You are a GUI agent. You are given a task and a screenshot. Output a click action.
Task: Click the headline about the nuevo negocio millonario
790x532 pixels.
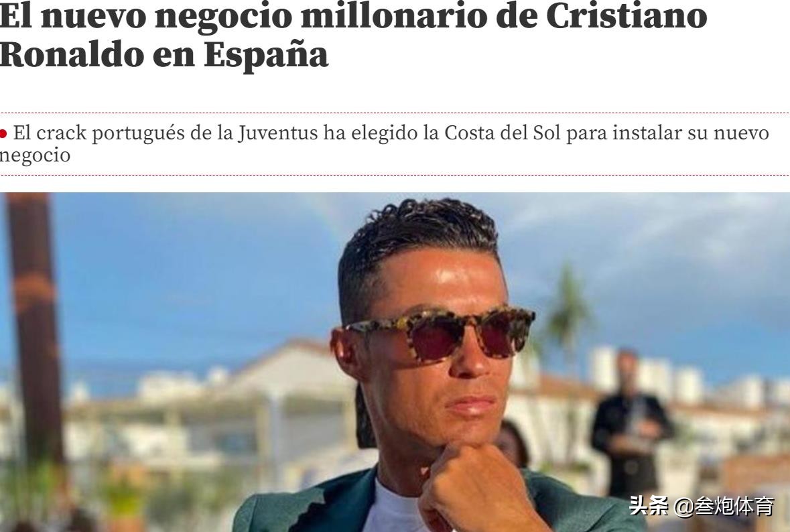[353, 34]
